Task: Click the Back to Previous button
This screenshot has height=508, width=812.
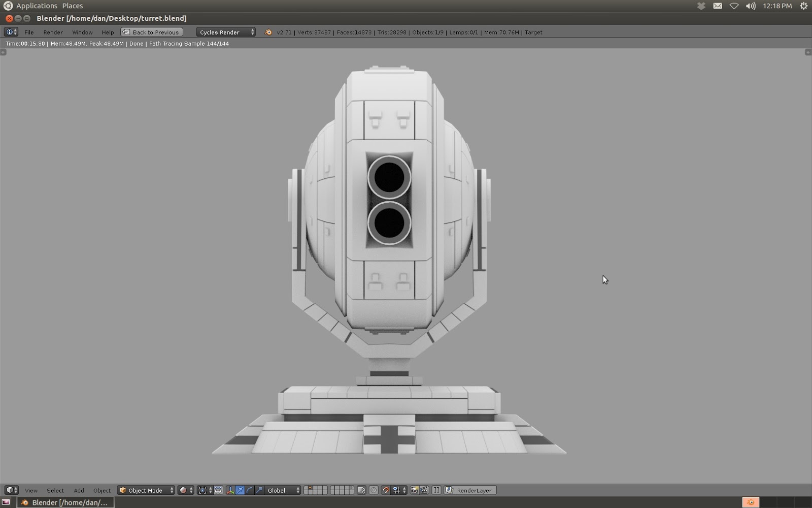Action: [151, 31]
